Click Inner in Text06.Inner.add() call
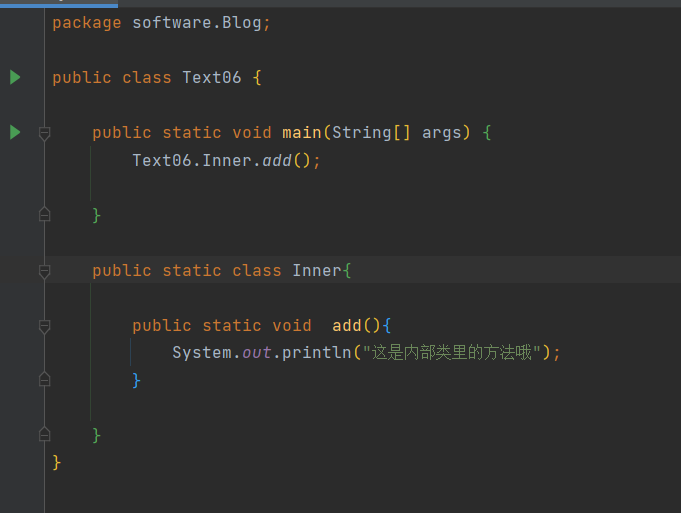Image resolution: width=681 pixels, height=513 pixels. click(227, 161)
